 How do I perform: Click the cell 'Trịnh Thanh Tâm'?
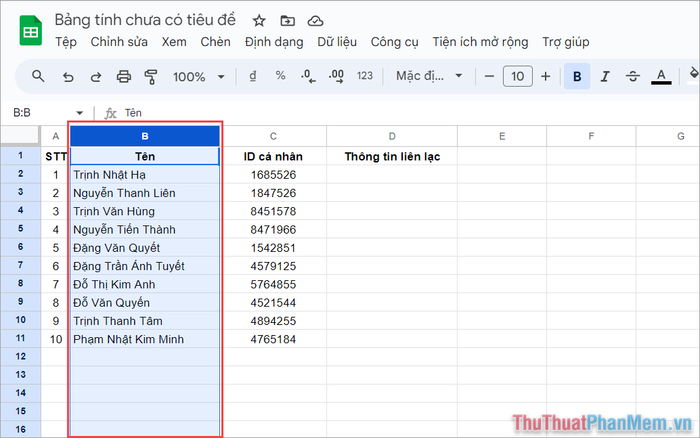point(145,321)
